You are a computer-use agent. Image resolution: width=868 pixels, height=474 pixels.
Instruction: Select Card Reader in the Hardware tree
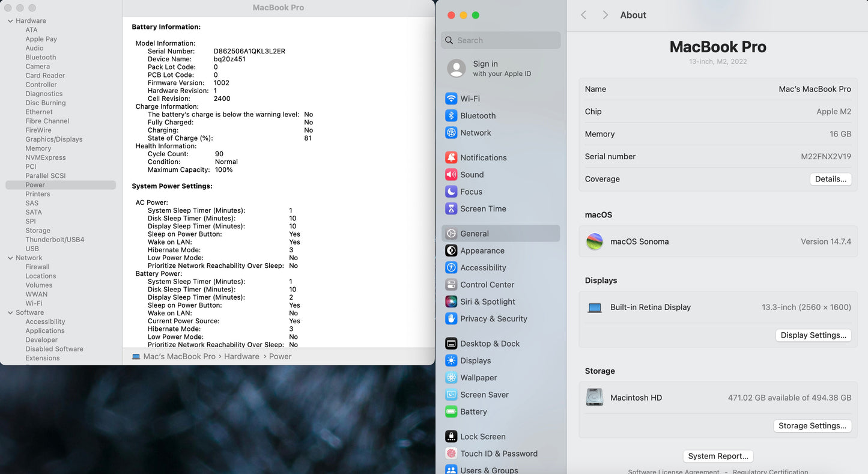coord(45,76)
